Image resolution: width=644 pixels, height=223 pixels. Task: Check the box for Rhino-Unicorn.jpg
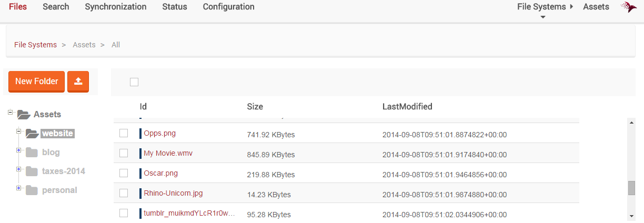point(124,193)
